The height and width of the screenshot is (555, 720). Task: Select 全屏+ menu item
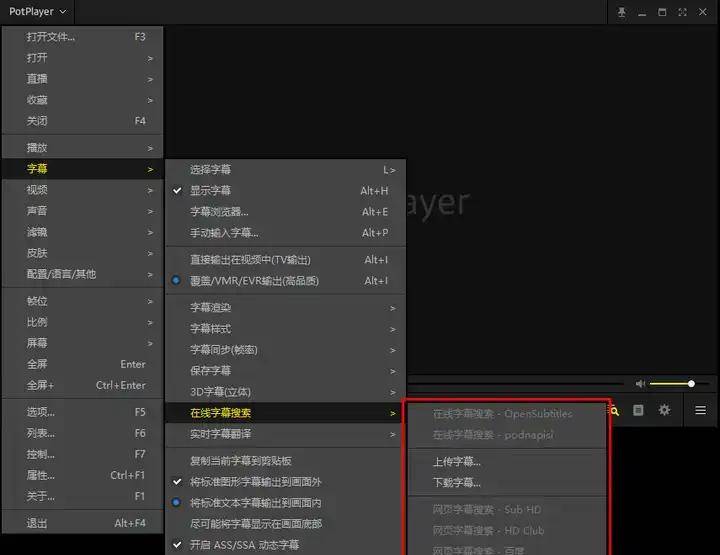click(83, 385)
